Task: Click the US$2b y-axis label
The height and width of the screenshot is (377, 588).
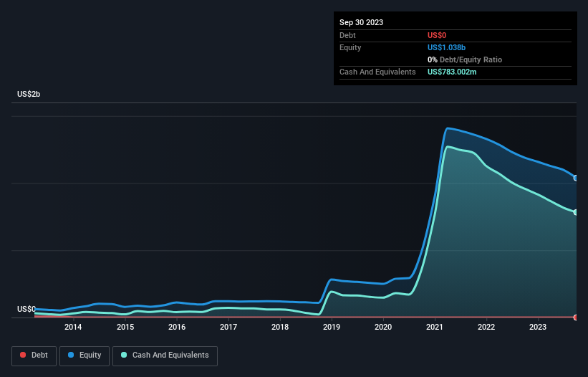Action: pyautogui.click(x=29, y=94)
